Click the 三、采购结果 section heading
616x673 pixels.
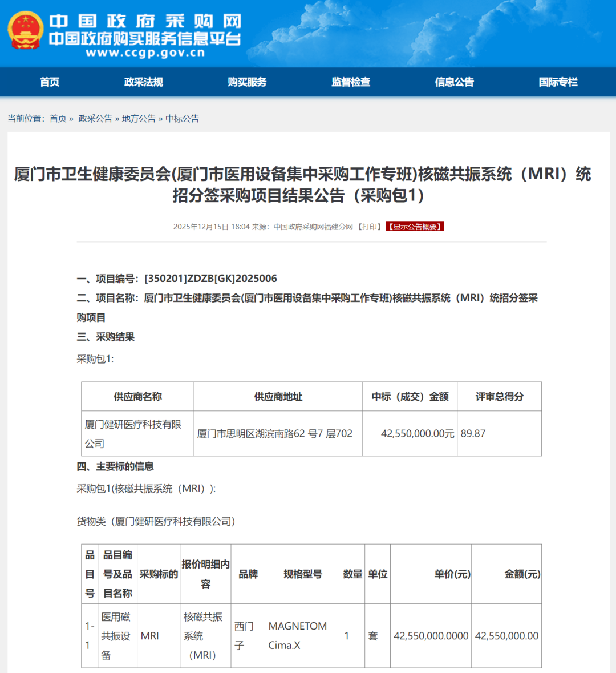pos(106,337)
